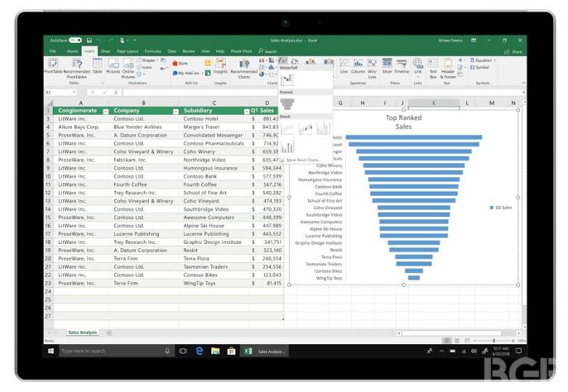Toggle the AutoSave switch
The image size is (568, 392).
click(76, 40)
